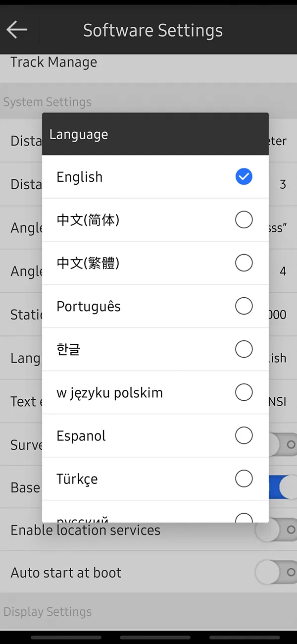Image resolution: width=297 pixels, height=644 pixels.
Task: Toggle the Base setting switch
Action: click(282, 487)
